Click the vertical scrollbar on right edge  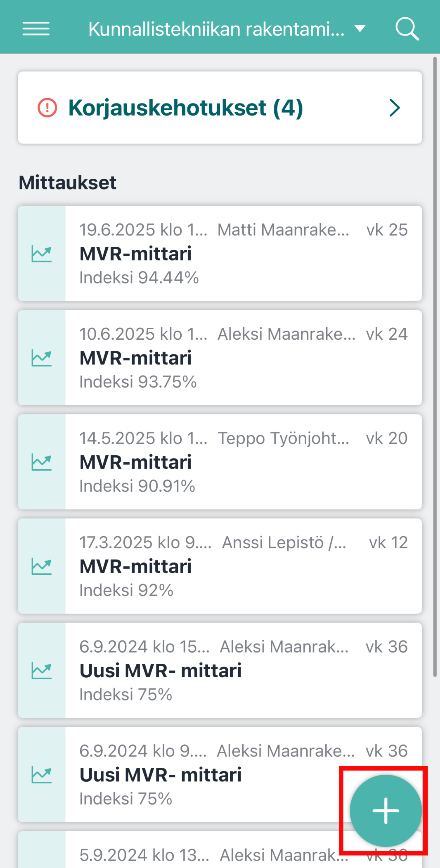(435, 367)
